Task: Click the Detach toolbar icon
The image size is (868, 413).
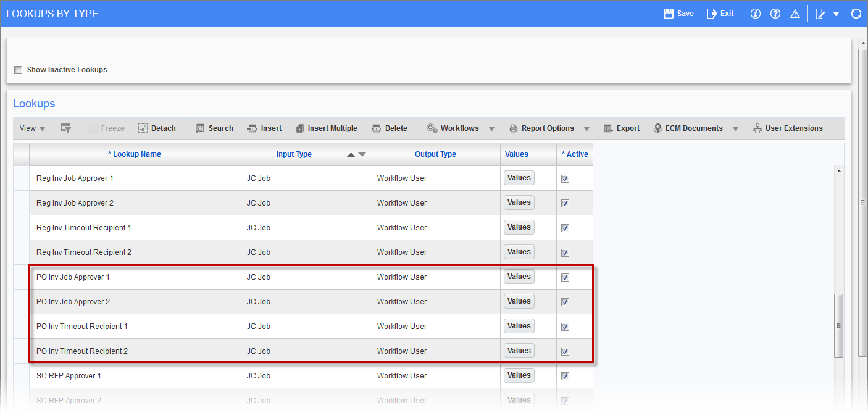Action: tap(143, 128)
